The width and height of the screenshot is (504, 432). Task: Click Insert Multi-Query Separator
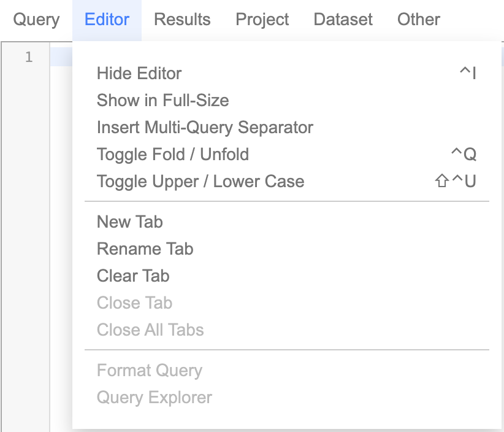205,128
